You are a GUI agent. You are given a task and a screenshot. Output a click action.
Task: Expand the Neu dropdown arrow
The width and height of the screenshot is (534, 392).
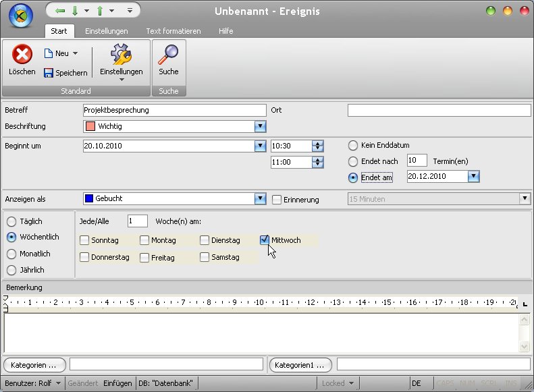click(x=75, y=53)
